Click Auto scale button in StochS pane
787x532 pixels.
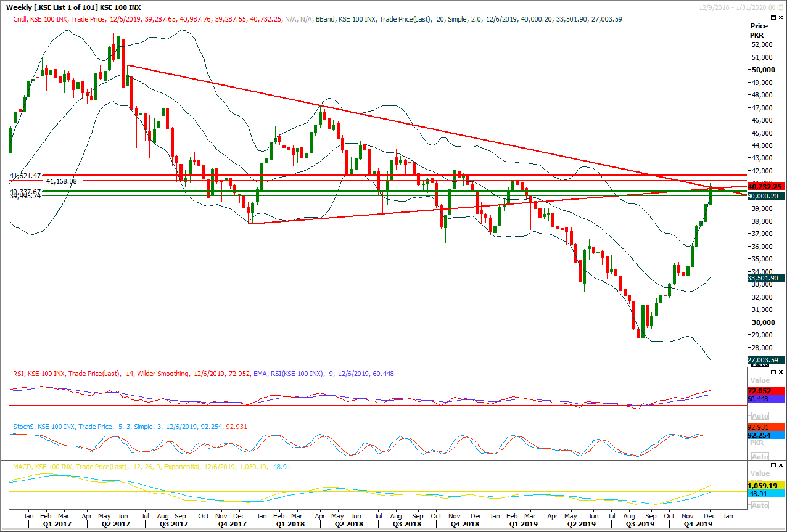760,457
